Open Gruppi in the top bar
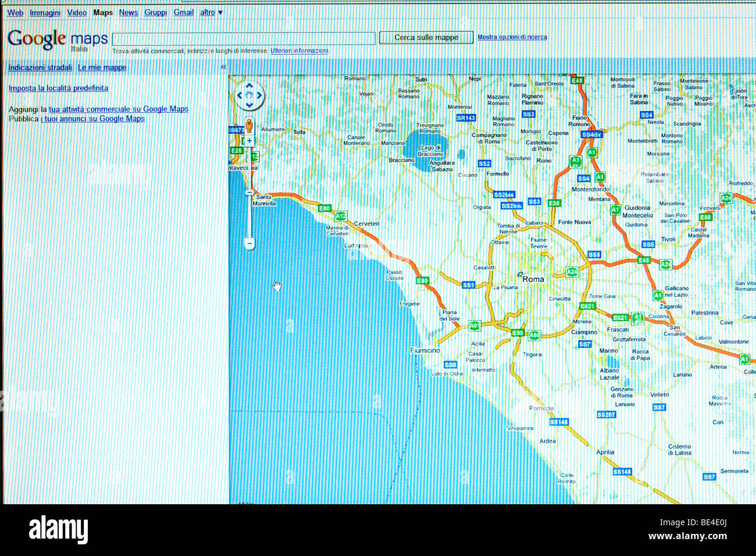Image resolution: width=756 pixels, height=556 pixels. coord(156,12)
